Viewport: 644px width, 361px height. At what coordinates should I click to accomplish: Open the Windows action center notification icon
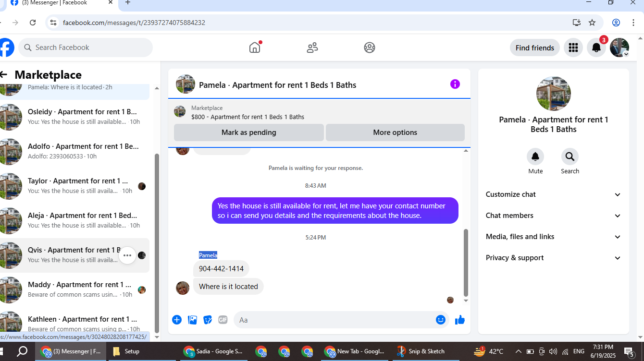[x=630, y=352]
